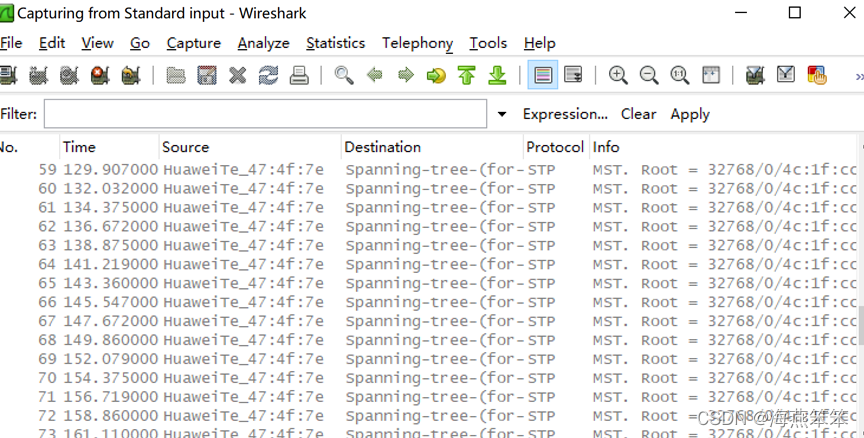Select the packet at time 152.079000
Screen dimensions: 864x438
(429, 359)
